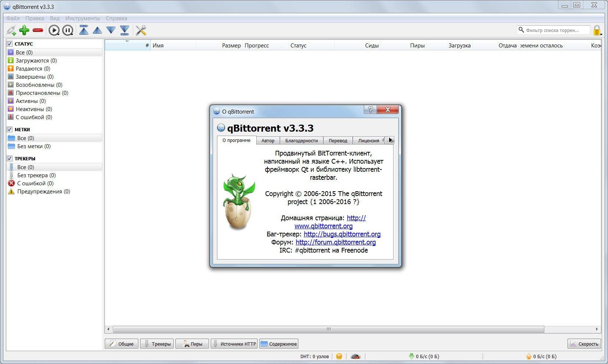Click the yellow padlock lock icon
Screen dimensions: 608x364
[x=597, y=30]
